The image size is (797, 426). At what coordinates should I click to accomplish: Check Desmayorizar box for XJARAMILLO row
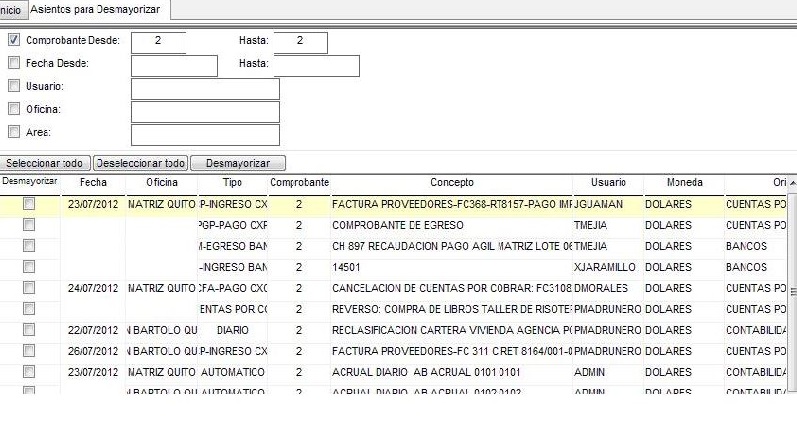(29, 267)
